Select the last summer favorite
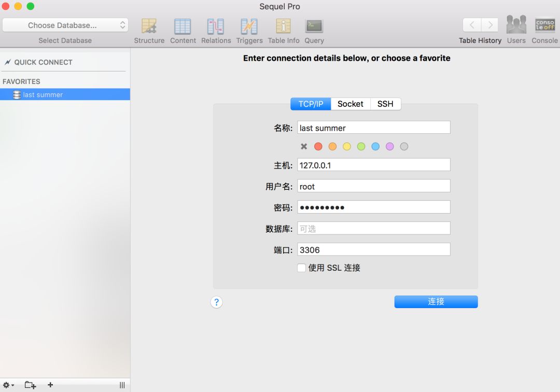The height and width of the screenshot is (392, 560). coord(65,94)
